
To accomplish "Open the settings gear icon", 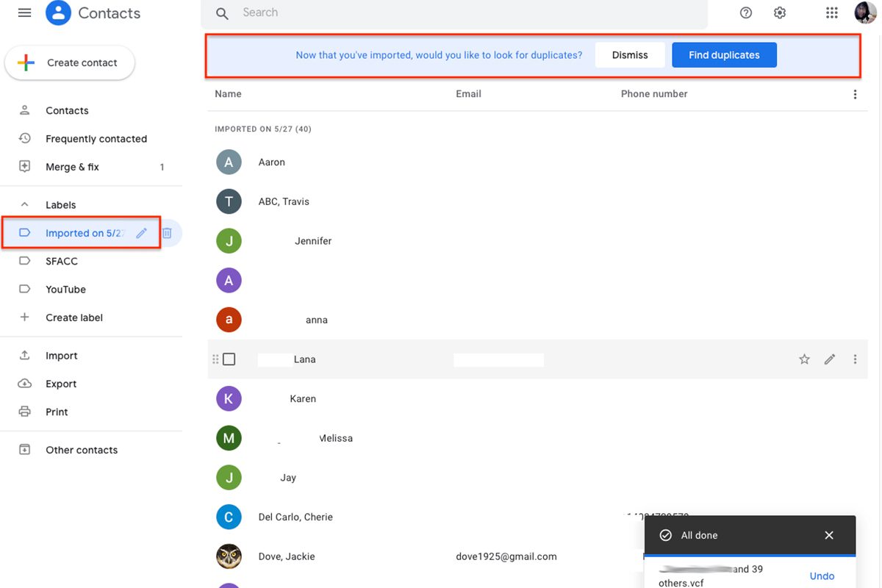I will tap(780, 12).
